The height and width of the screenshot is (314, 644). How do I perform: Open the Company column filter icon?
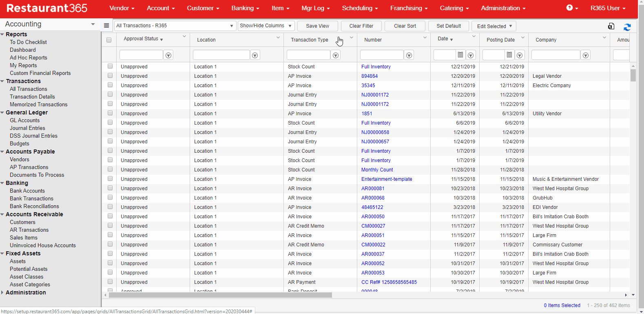point(586,55)
